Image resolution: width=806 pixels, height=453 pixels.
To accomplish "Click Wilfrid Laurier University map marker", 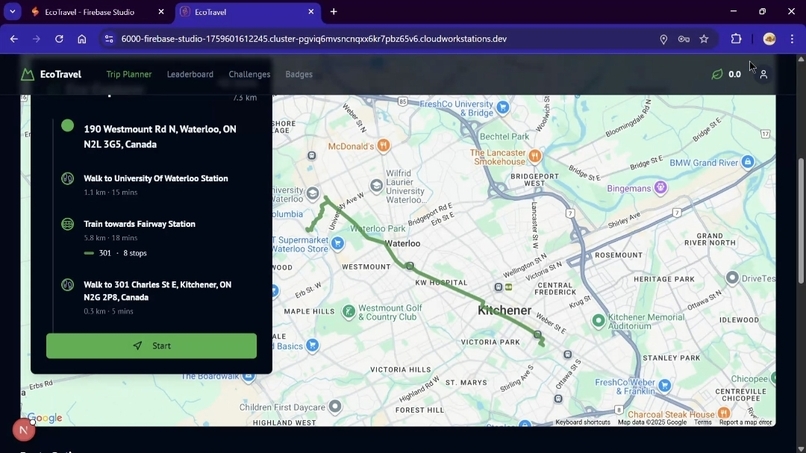I will 376,186.
